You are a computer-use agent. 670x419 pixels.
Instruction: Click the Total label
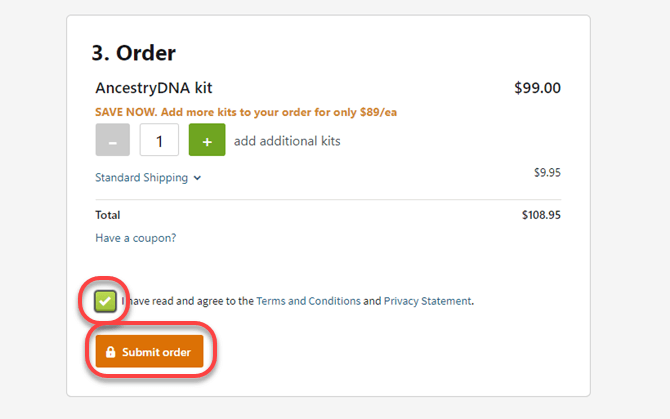108,215
